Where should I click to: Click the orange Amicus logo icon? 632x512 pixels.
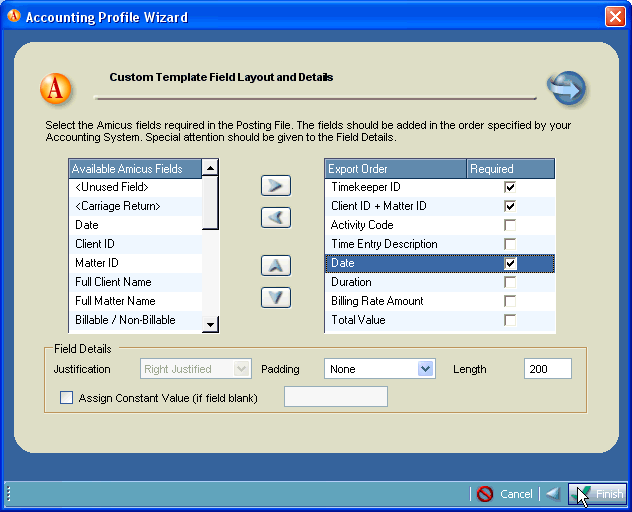pos(56,88)
